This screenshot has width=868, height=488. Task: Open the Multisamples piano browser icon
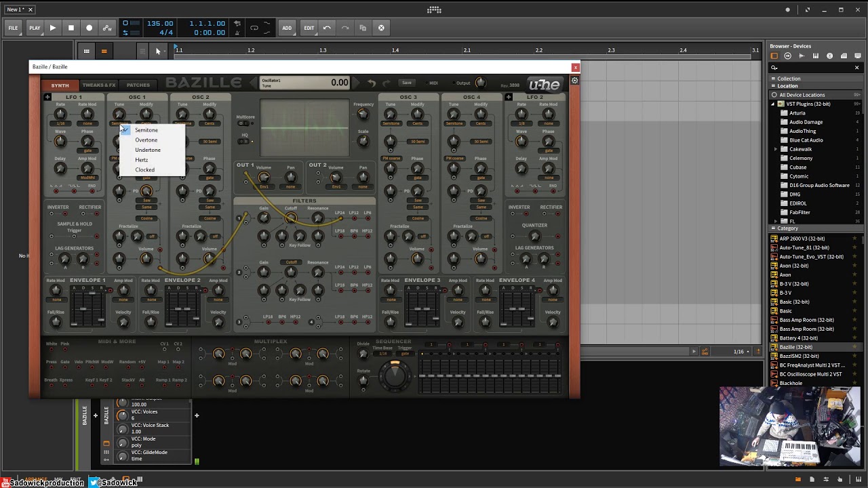[816, 56]
